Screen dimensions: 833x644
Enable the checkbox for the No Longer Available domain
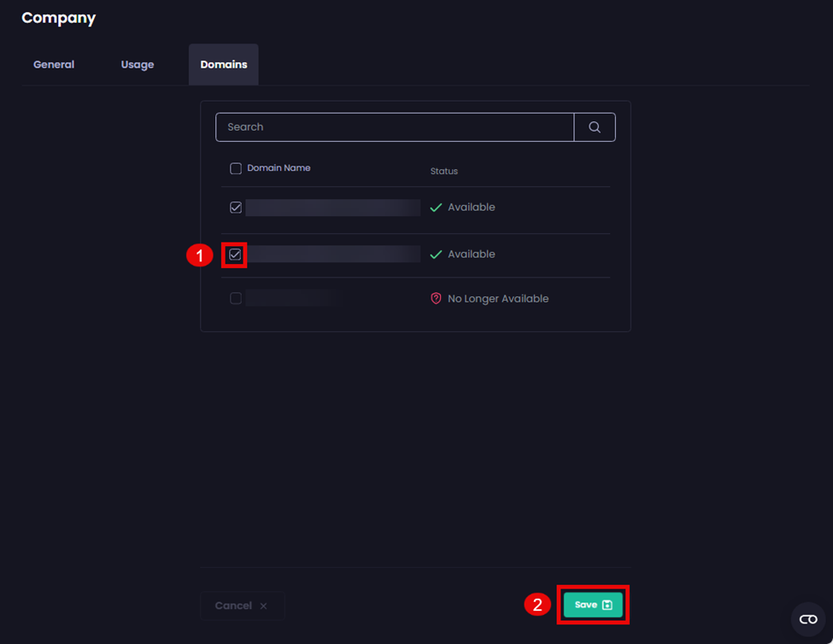click(x=236, y=298)
